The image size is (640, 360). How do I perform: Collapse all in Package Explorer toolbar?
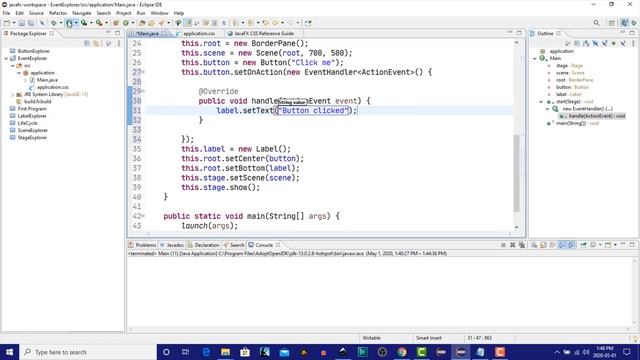click(x=87, y=43)
